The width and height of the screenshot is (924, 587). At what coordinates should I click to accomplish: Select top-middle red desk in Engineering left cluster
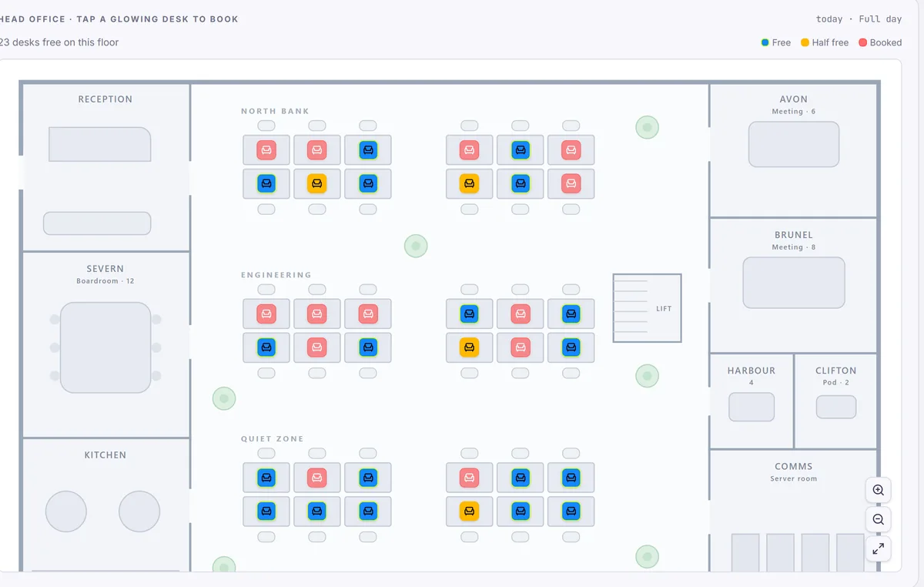(x=317, y=314)
